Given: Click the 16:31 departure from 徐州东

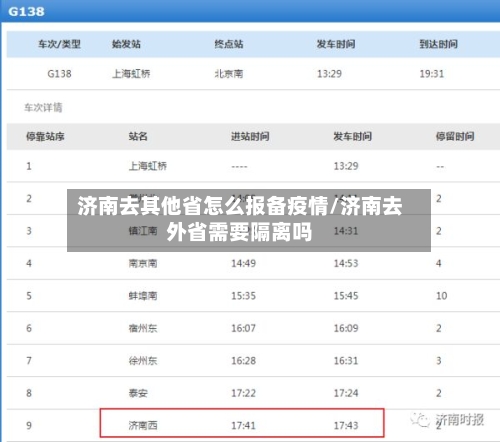Looking at the screenshot, I should tap(346, 361).
